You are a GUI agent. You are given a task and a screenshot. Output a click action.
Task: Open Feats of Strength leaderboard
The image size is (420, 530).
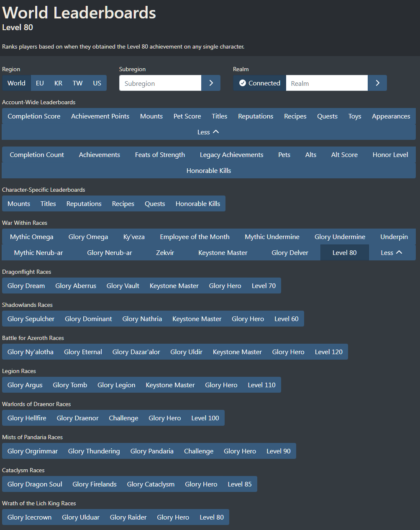coord(160,154)
